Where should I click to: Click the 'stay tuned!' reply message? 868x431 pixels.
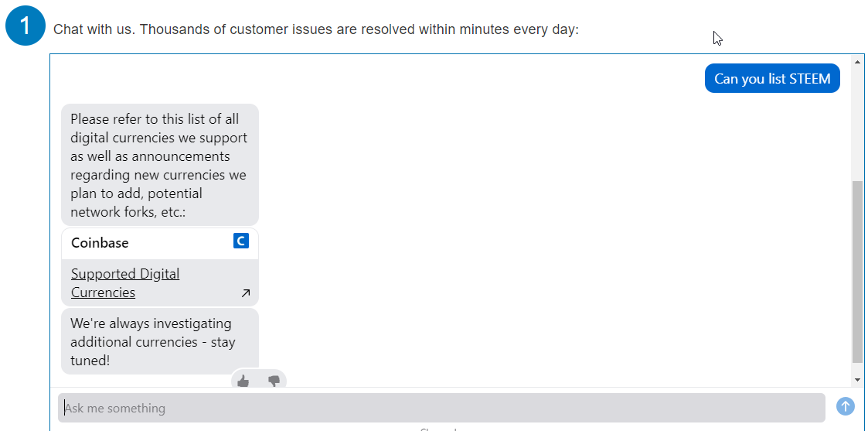160,342
